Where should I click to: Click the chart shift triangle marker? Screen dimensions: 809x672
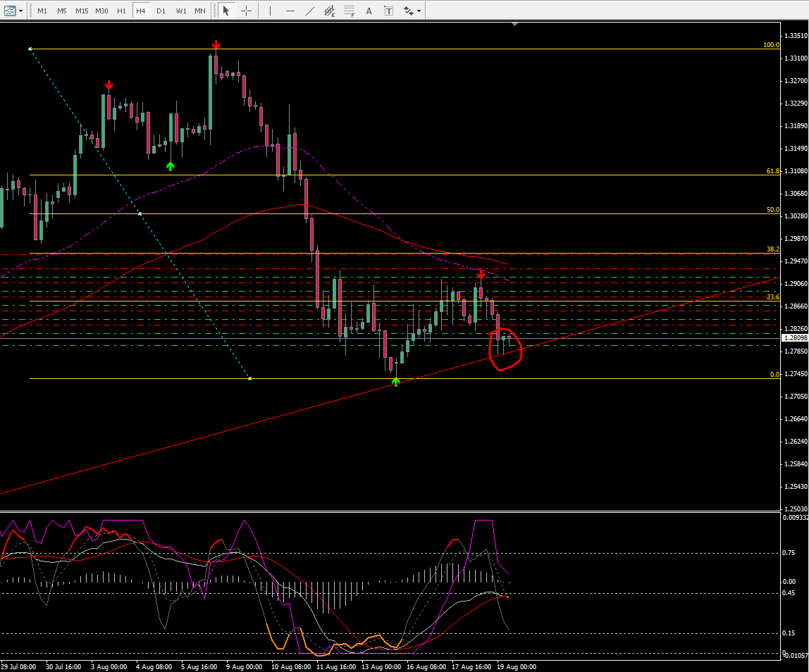(x=514, y=24)
